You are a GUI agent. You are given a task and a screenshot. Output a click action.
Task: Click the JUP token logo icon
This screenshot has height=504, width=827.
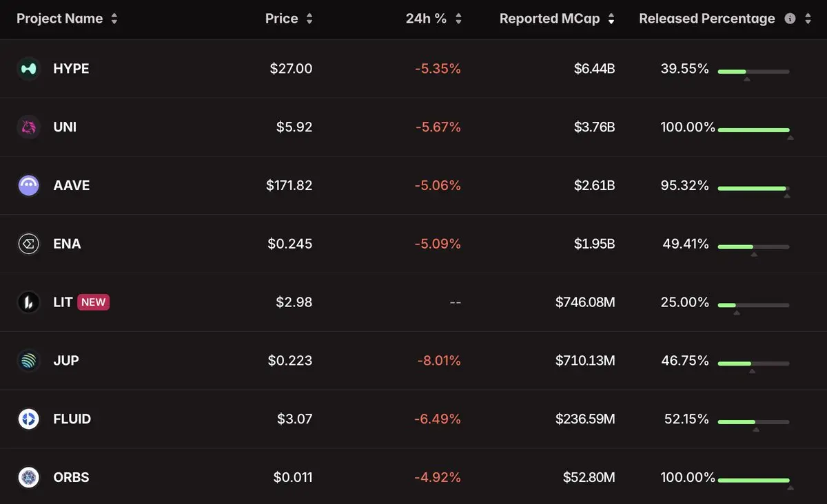tap(29, 361)
